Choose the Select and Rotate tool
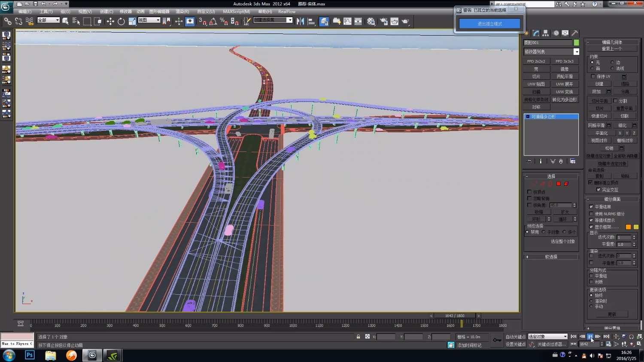This screenshot has height=362, width=644. tap(121, 21)
